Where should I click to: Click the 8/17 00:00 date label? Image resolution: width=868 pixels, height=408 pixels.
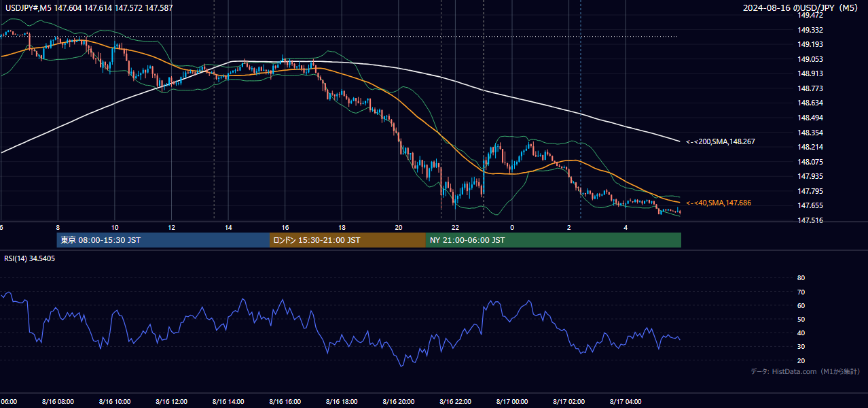(512, 401)
